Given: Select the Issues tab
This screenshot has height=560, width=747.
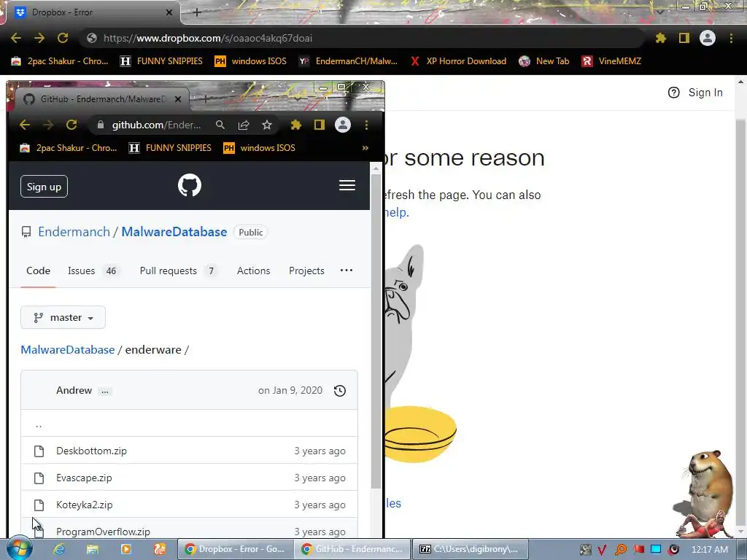Looking at the screenshot, I should point(93,271).
